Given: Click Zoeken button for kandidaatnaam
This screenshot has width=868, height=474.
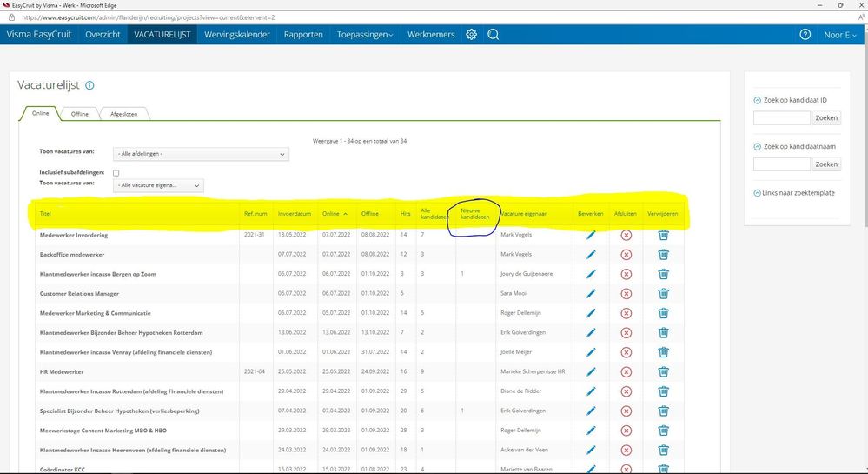Looking at the screenshot, I should (826, 164).
